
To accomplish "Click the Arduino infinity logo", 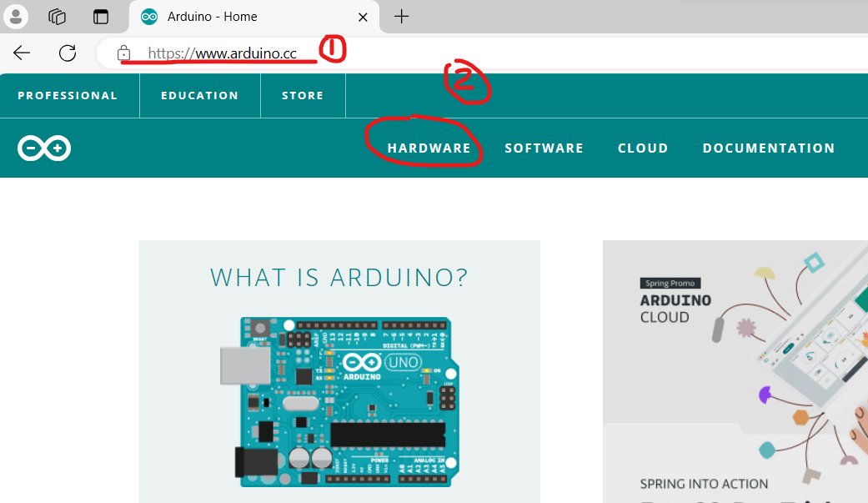I will [x=44, y=148].
